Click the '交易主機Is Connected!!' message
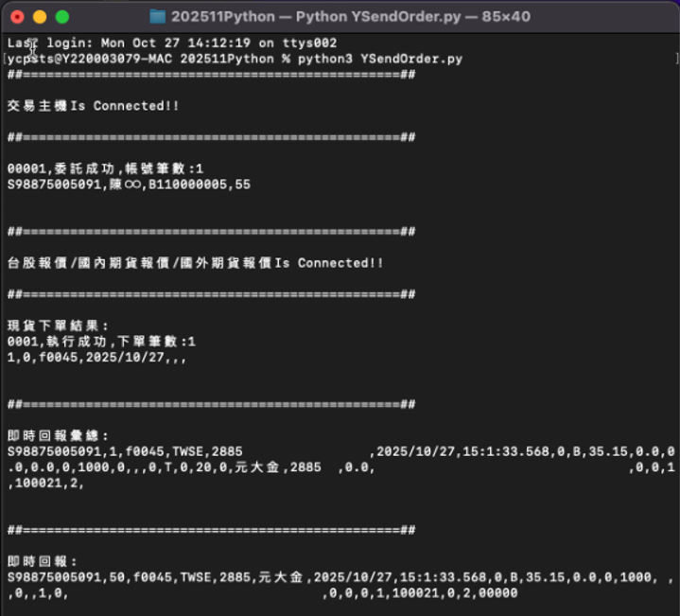 [93, 106]
